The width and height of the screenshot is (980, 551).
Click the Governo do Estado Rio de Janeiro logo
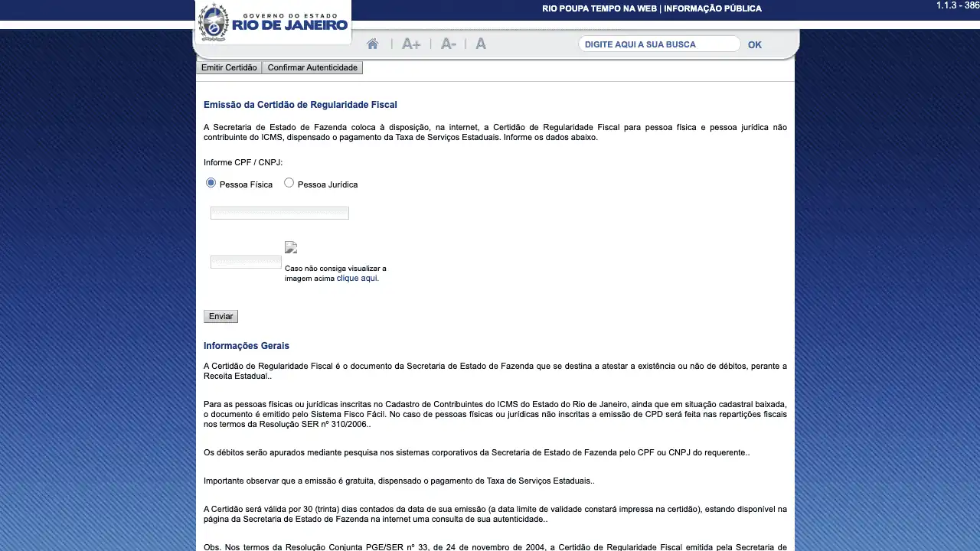(x=273, y=21)
